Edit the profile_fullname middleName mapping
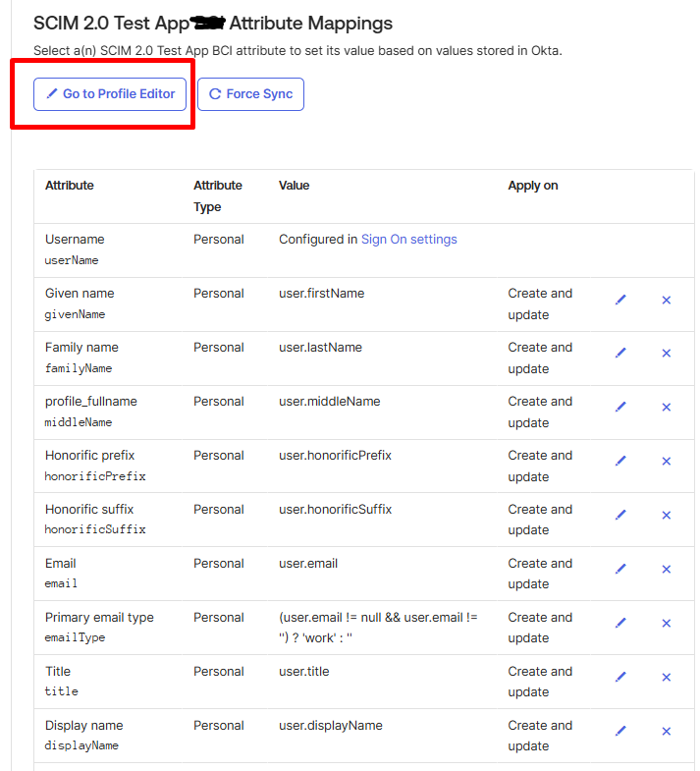 (620, 407)
